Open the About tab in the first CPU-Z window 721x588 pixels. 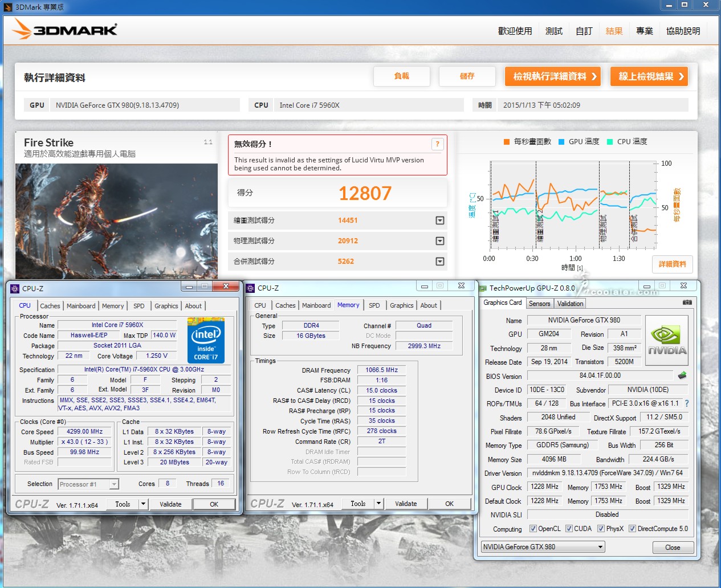pos(193,306)
